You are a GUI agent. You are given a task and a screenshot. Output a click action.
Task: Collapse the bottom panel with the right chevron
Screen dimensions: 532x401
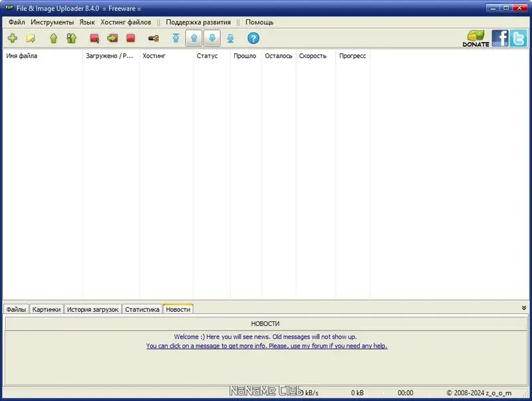[x=525, y=309]
